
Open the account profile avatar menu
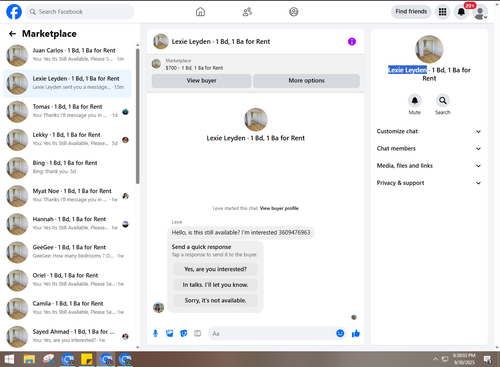tap(480, 12)
